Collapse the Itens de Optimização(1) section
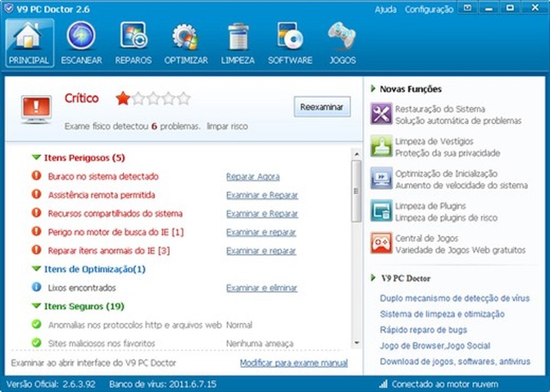The height and width of the screenshot is (392, 550). pyautogui.click(x=36, y=269)
